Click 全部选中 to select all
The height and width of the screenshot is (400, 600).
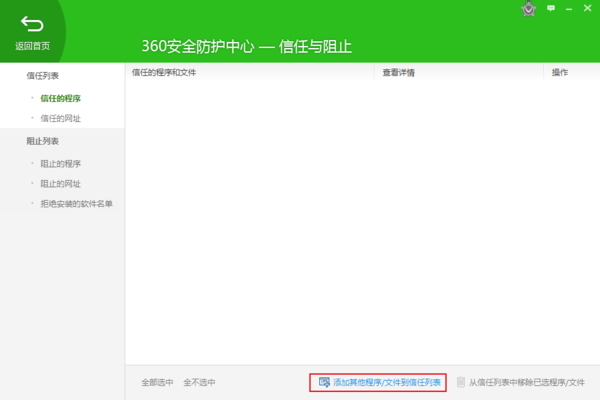[157, 382]
